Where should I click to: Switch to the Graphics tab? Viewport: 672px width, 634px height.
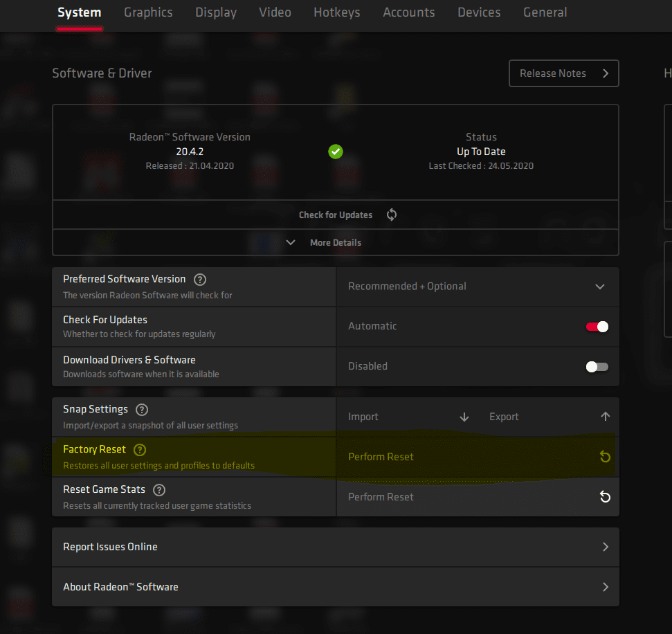pos(148,13)
